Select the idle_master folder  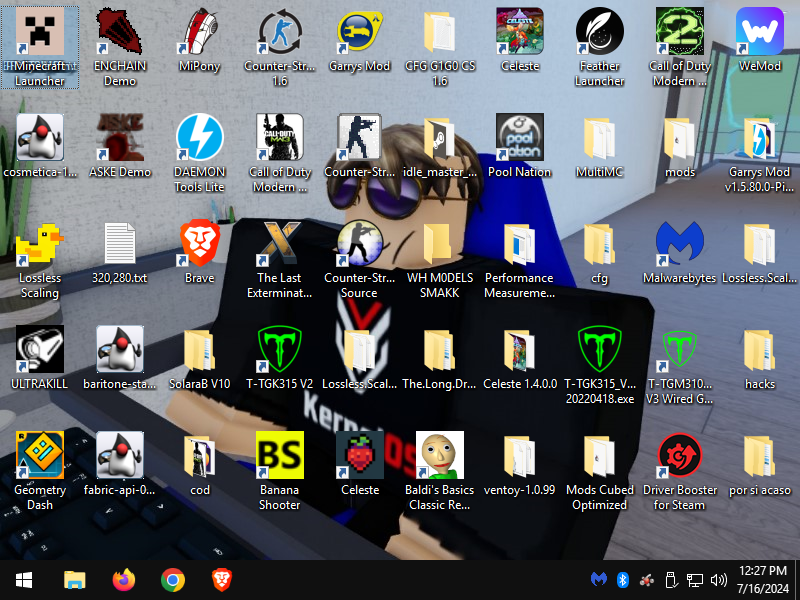[440, 146]
